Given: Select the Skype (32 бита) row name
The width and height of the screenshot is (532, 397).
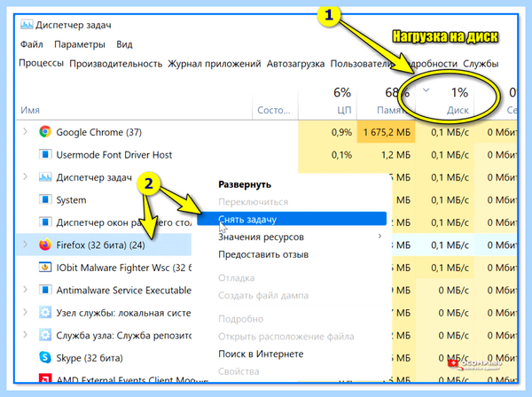Looking at the screenshot, I should click(90, 358).
